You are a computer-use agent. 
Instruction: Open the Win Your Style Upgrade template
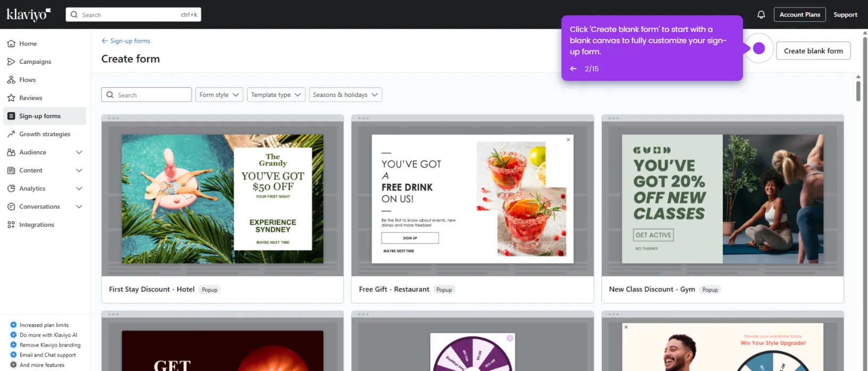point(723,341)
